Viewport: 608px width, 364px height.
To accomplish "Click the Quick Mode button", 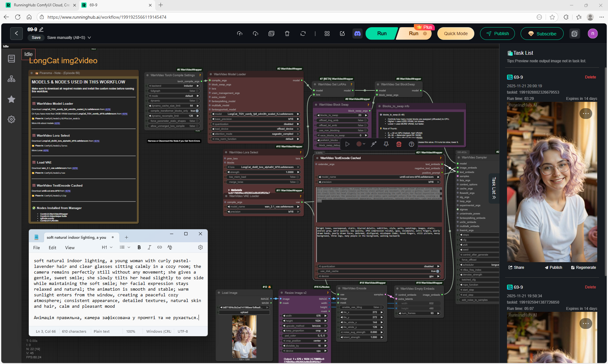I will [x=455, y=34].
